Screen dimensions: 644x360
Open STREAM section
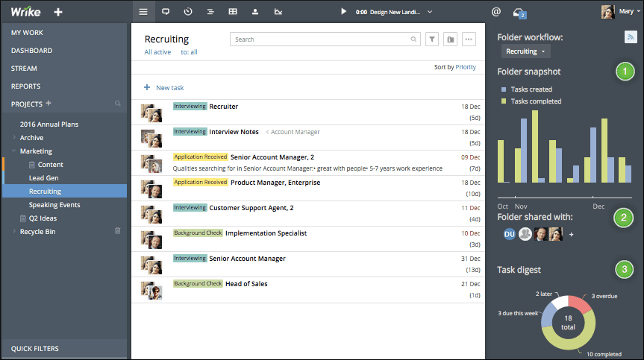pyautogui.click(x=24, y=69)
